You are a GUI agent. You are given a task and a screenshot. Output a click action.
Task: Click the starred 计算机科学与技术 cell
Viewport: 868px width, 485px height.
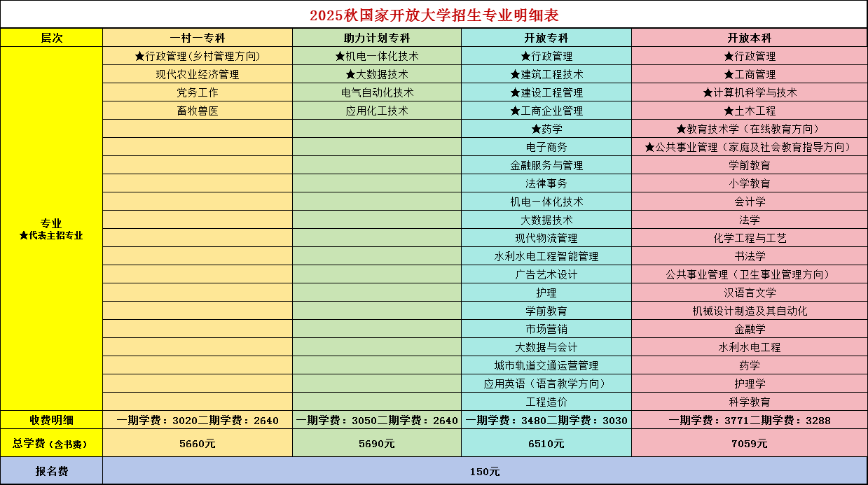tap(750, 92)
